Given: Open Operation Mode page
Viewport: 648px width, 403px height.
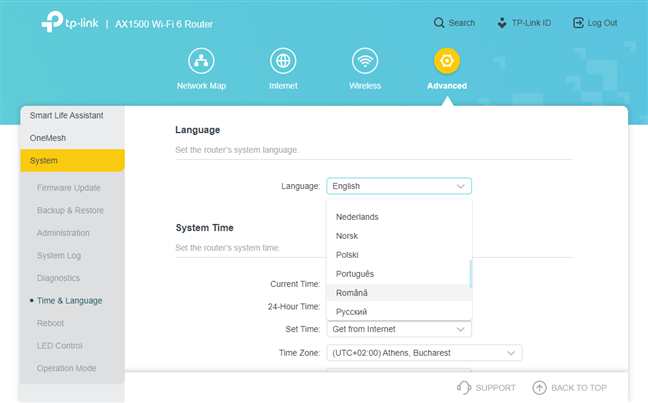Looking at the screenshot, I should click(x=67, y=368).
